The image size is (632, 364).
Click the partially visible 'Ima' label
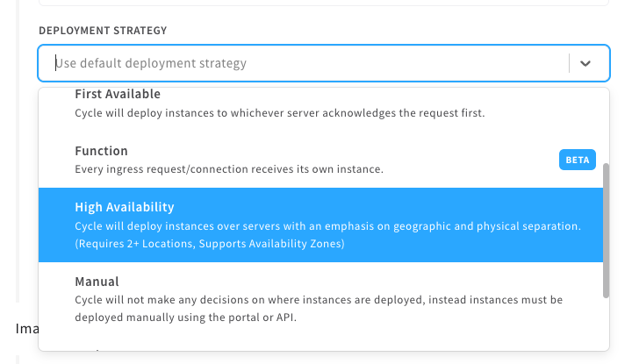26,328
